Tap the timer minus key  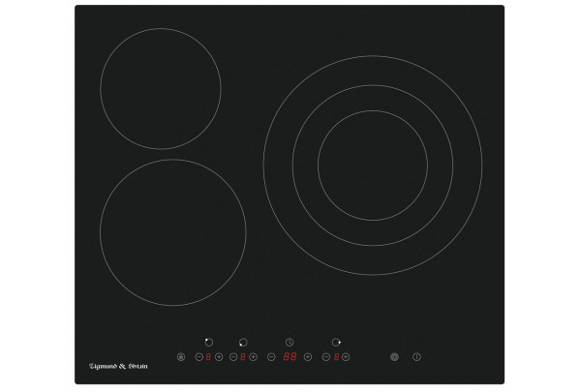pos(271,357)
